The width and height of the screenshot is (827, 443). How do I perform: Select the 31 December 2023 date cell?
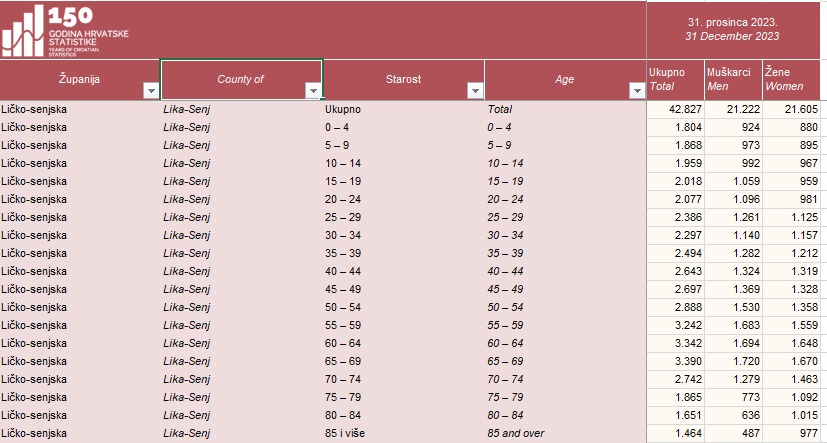(x=733, y=30)
